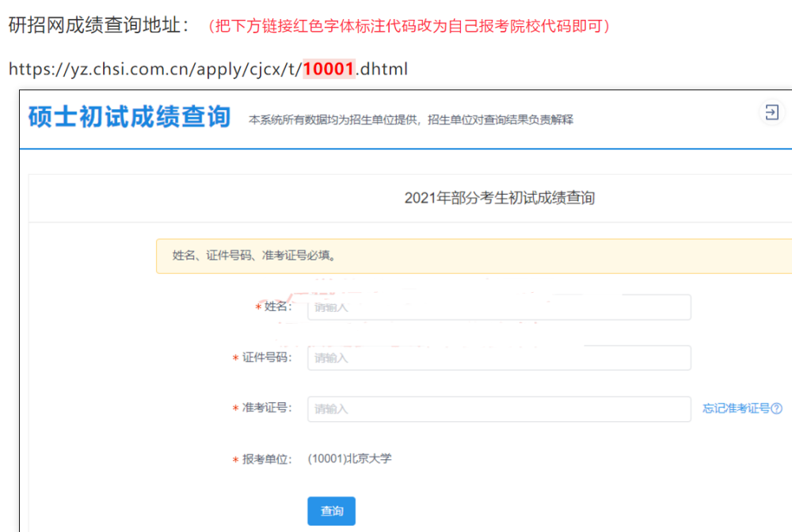Click the yellow required-fields notice banner
The width and height of the screenshot is (792, 532).
coord(474,256)
